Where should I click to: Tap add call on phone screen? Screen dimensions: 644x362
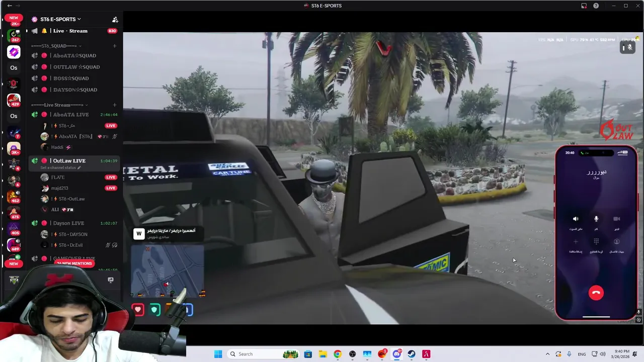coord(576,242)
